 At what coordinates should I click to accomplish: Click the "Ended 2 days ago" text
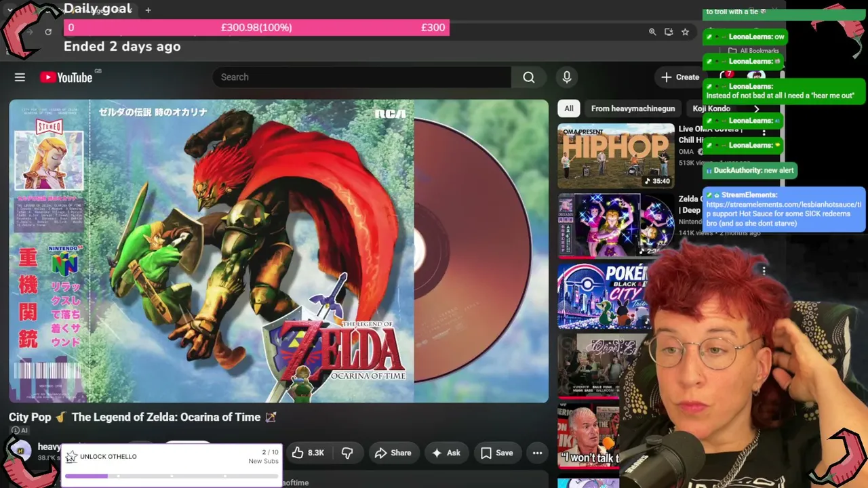[122, 46]
